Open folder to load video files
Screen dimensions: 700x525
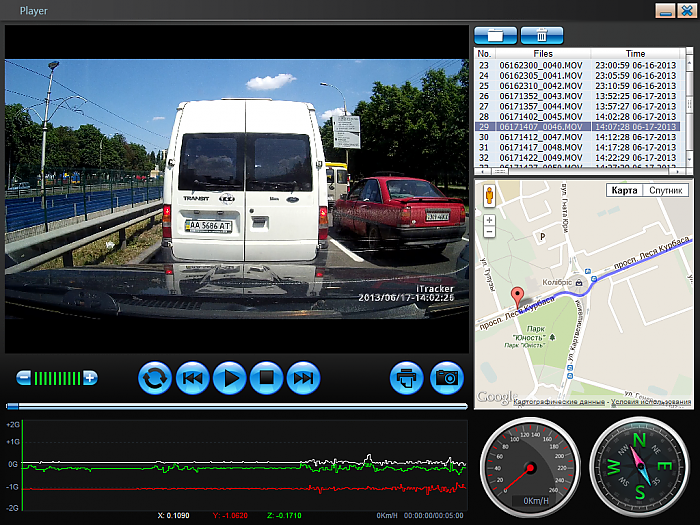(x=495, y=35)
